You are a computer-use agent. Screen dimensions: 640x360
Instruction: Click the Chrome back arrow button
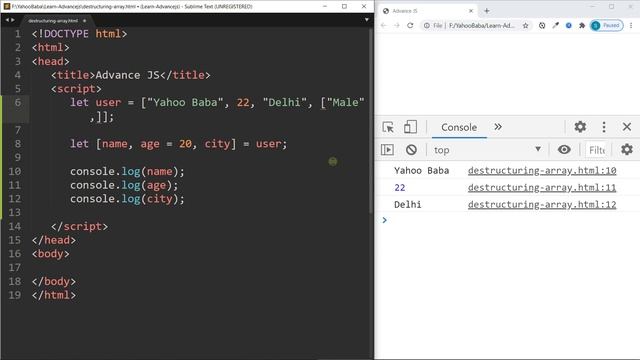[x=383, y=25]
